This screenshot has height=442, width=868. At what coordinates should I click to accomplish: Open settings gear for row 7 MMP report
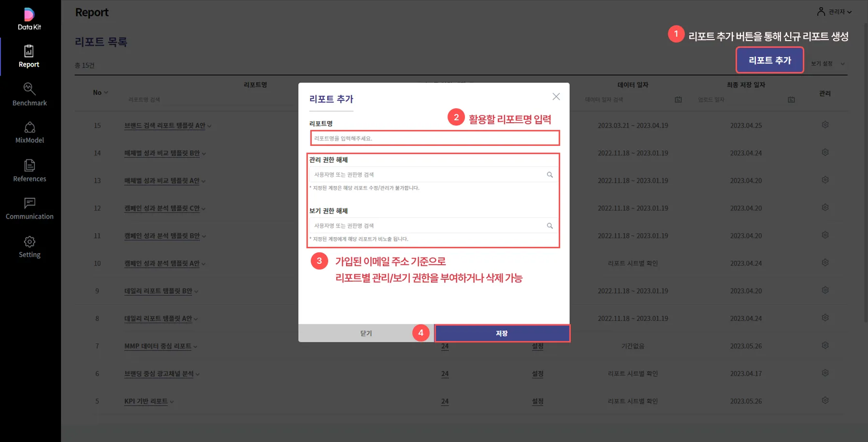(x=825, y=345)
